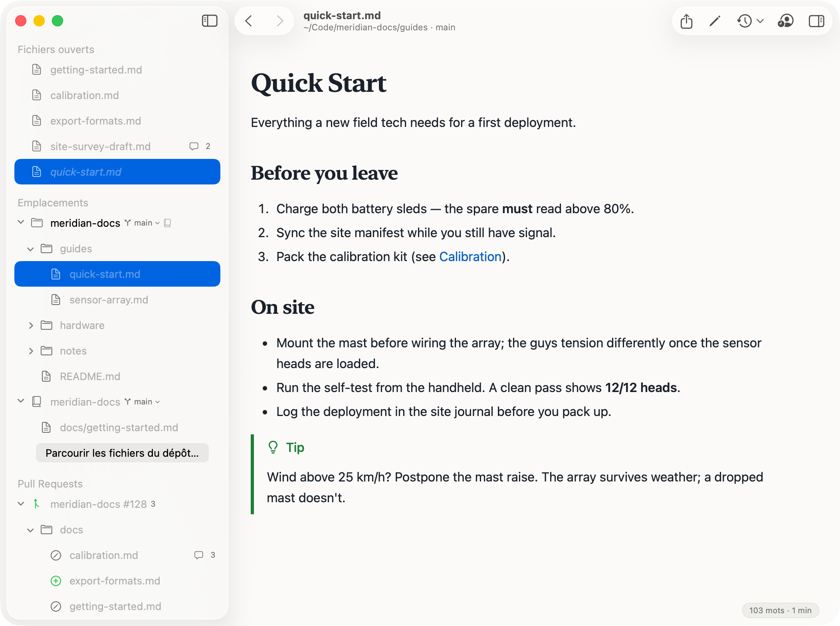
Task: Click the green plus icon beside export-formats.md
Action: (56, 581)
